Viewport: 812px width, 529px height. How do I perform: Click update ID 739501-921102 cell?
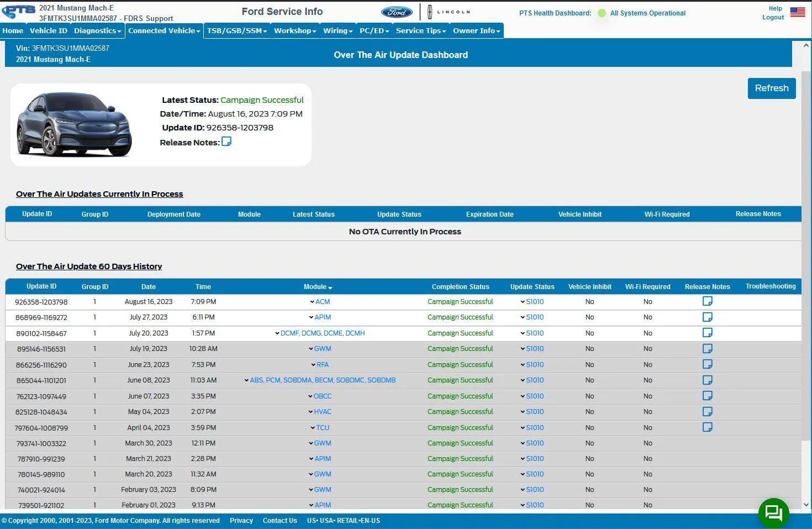[x=41, y=505]
